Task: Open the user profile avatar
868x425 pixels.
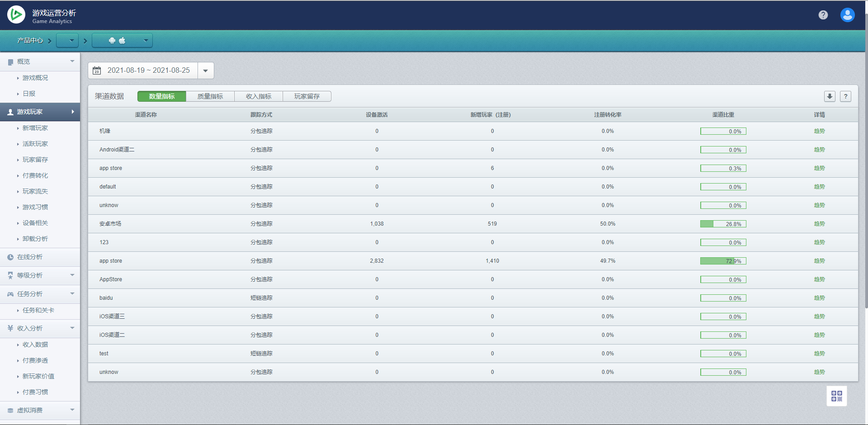Action: tap(848, 15)
